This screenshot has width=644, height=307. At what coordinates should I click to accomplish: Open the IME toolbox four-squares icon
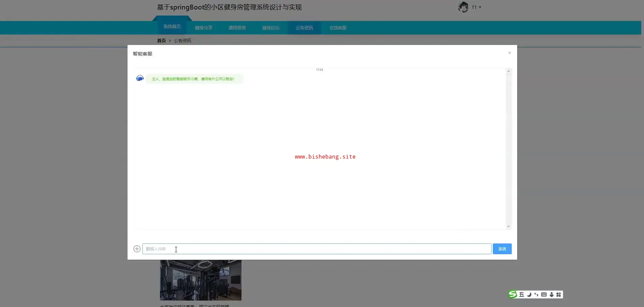(x=558, y=294)
